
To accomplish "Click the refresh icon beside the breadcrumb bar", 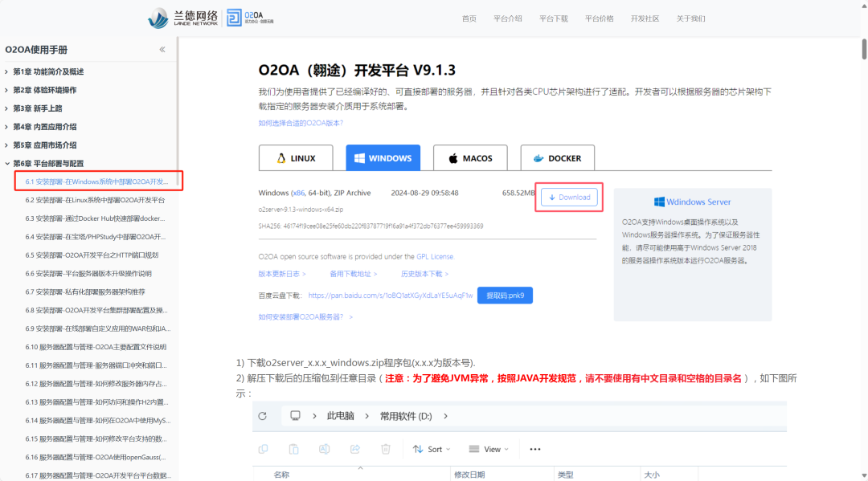I will [x=263, y=416].
